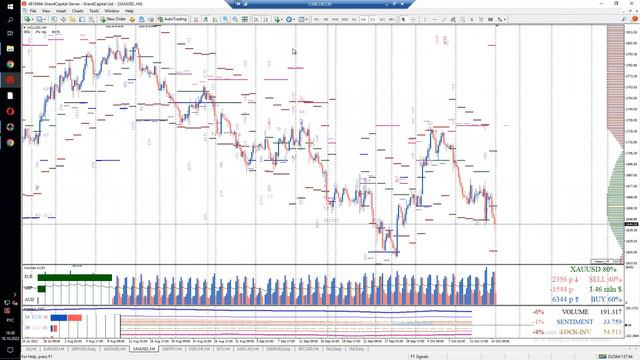Open the templates dropdown
Screen dimensions: 640x360
[303, 19]
